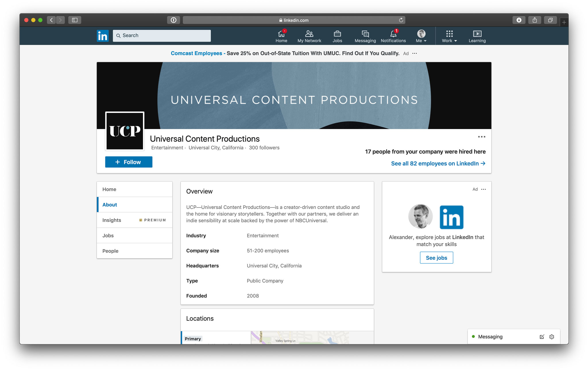Open messaging settings gear icon
Viewport: 588px width, 370px height.
point(552,337)
